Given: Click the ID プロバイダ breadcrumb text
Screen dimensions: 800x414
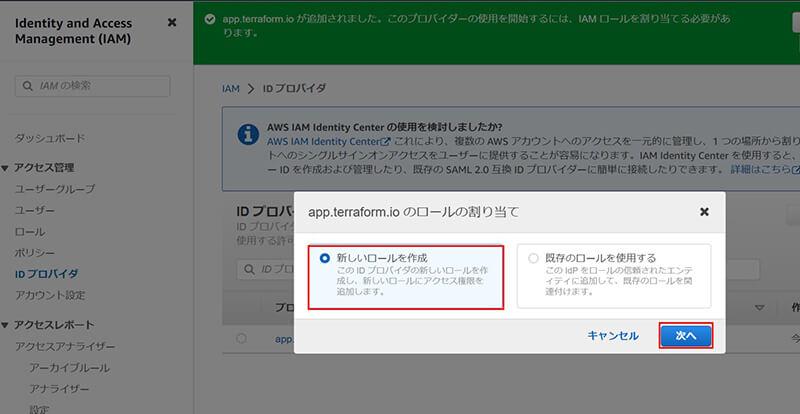Looking at the screenshot, I should 294,88.
